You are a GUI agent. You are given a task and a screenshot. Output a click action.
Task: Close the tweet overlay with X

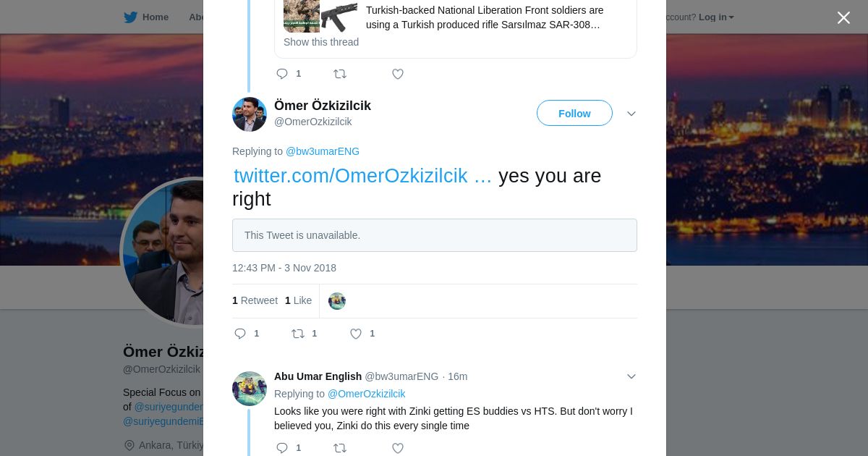click(843, 18)
